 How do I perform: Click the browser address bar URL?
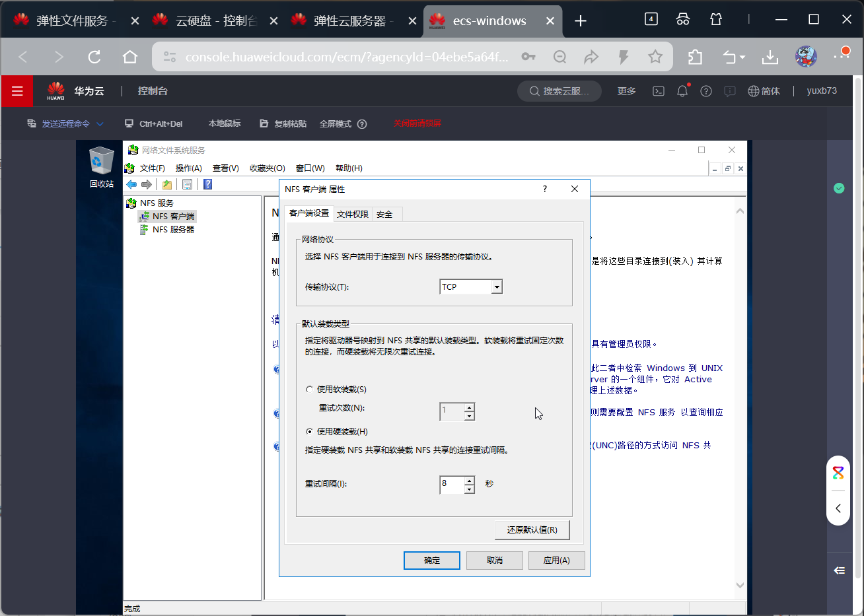[347, 57]
